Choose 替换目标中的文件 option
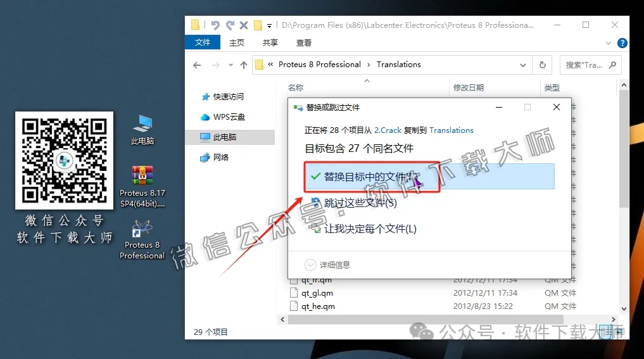644x359 pixels. click(x=430, y=177)
